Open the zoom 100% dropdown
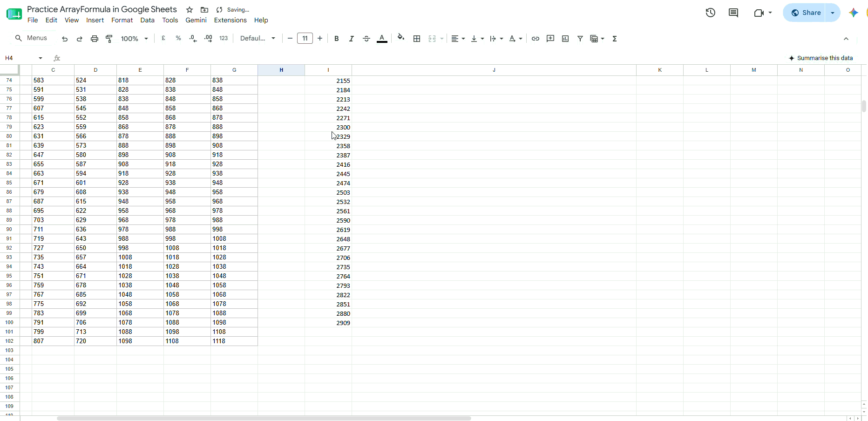The image size is (868, 421). tap(134, 39)
